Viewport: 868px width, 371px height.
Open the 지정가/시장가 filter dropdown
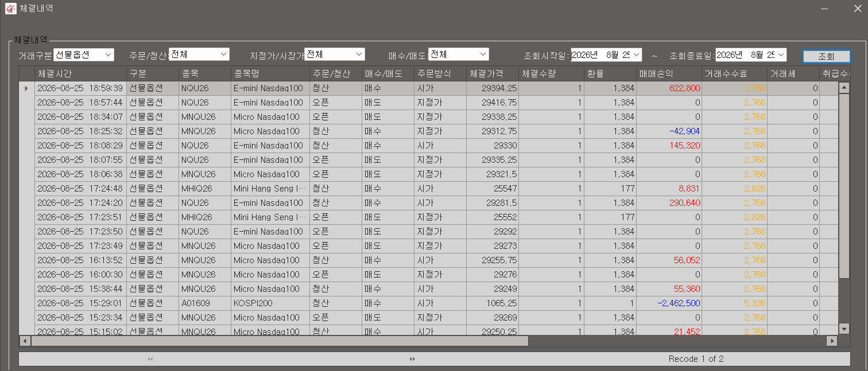point(335,54)
